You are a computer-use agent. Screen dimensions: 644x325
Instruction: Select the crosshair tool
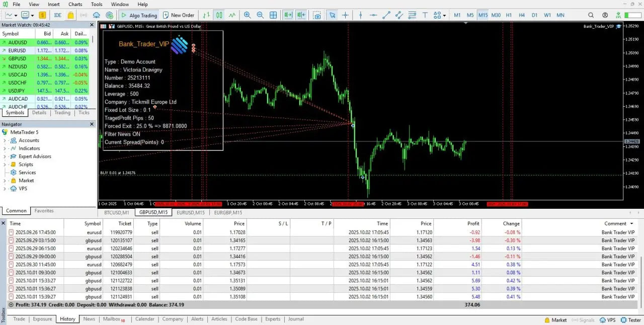coord(346,15)
